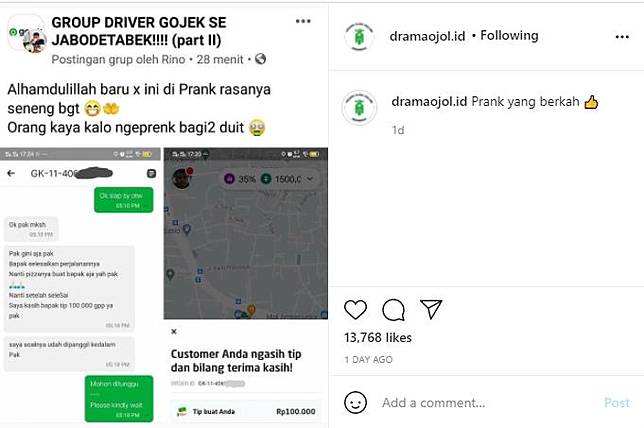Click the driver profile photo on map
This screenshot has width=644, height=428.
(x=182, y=178)
